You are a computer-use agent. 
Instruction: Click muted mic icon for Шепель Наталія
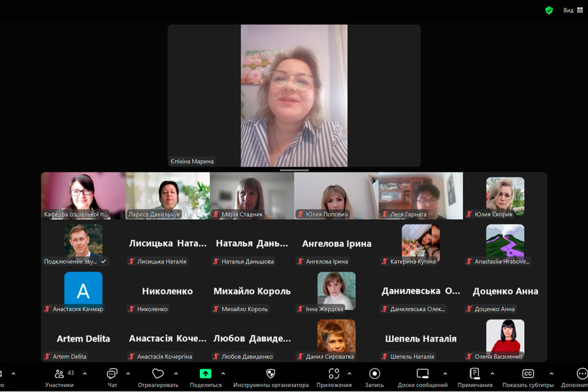(x=385, y=356)
